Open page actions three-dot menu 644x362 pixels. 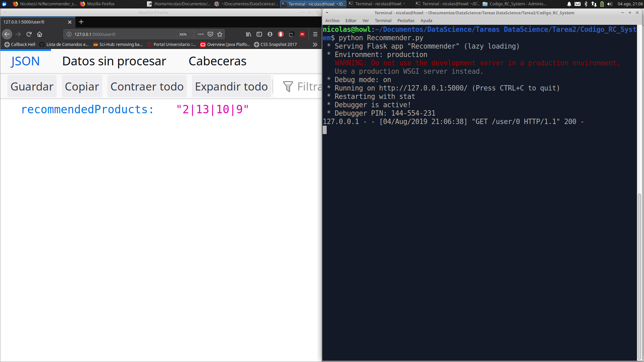click(x=201, y=34)
